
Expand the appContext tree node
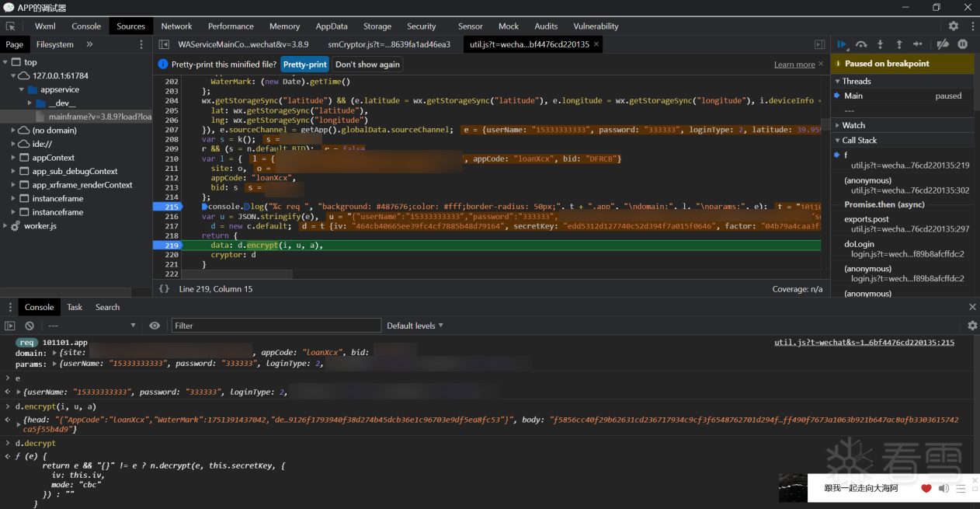tap(14, 158)
